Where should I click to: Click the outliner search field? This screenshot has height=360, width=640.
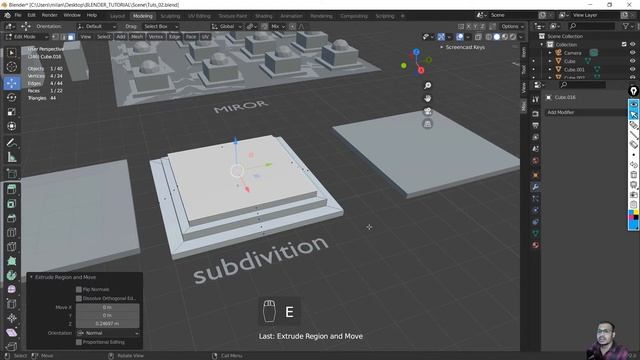[591, 26]
